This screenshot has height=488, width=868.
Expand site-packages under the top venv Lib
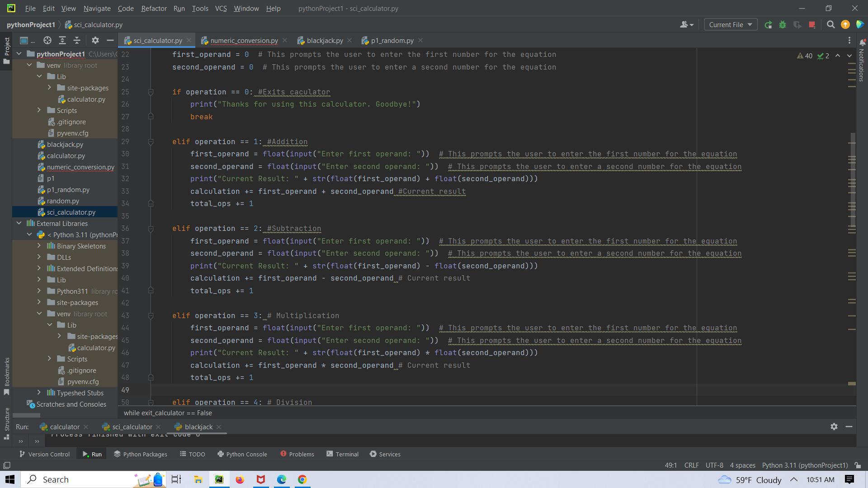coord(49,88)
